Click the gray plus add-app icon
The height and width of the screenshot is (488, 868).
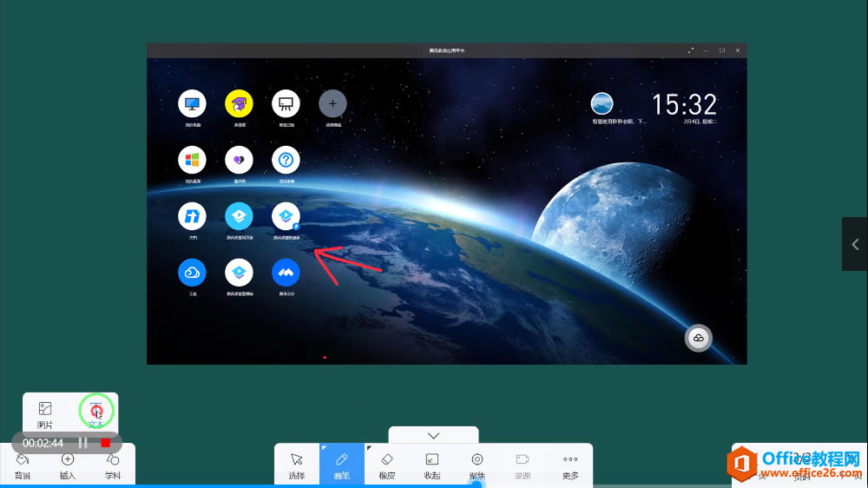pyautogui.click(x=332, y=103)
